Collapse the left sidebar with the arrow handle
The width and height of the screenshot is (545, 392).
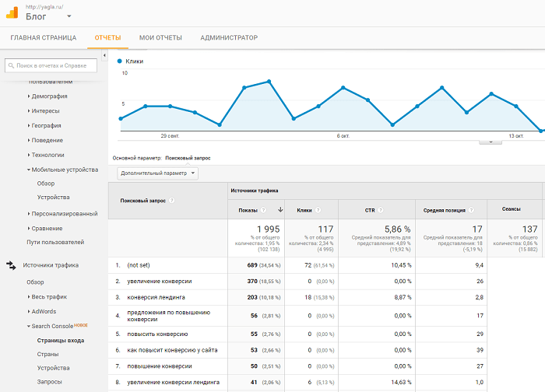pyautogui.click(x=104, y=57)
